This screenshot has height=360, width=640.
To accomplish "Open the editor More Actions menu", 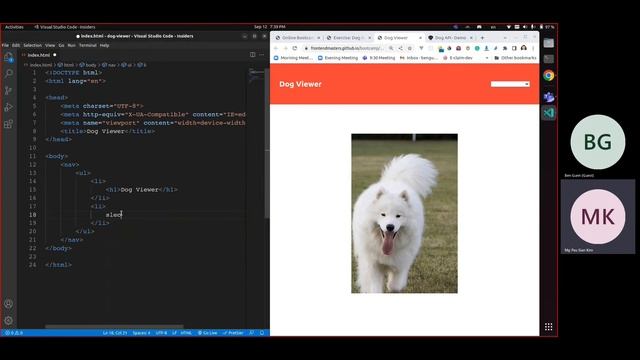I will point(262,55).
